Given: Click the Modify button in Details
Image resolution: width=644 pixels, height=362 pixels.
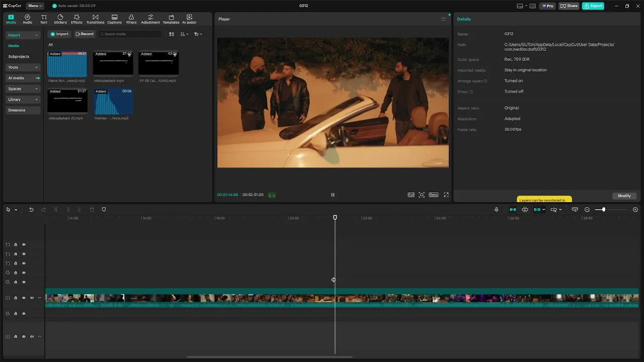Looking at the screenshot, I should tap(624, 196).
